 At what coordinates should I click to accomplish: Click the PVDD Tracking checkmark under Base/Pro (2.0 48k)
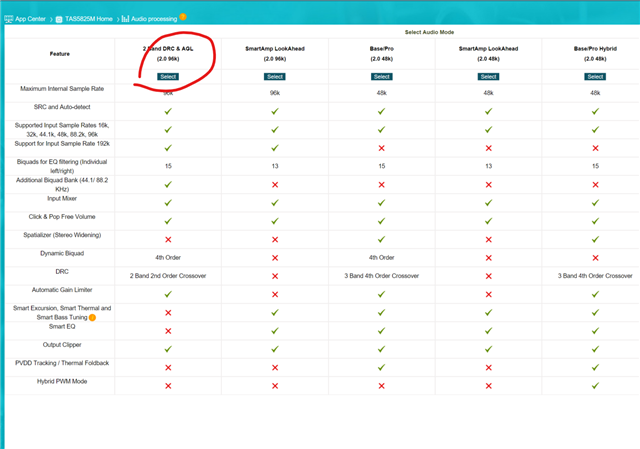click(x=382, y=367)
